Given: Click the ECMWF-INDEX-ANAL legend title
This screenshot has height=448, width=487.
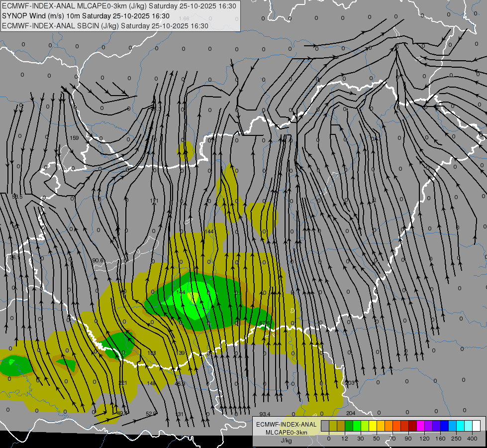Looking at the screenshot, I should [287, 425].
